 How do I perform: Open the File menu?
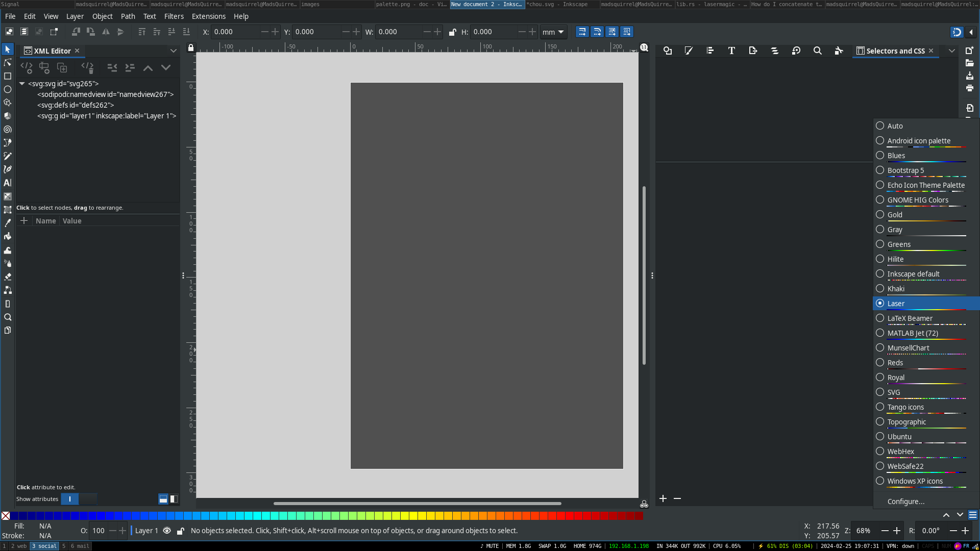pyautogui.click(x=10, y=16)
